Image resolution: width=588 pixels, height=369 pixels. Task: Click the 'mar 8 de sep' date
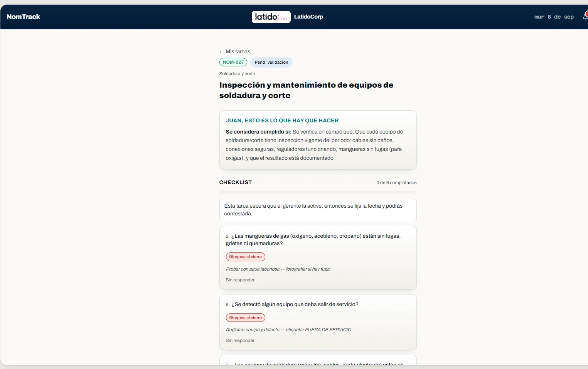point(554,17)
